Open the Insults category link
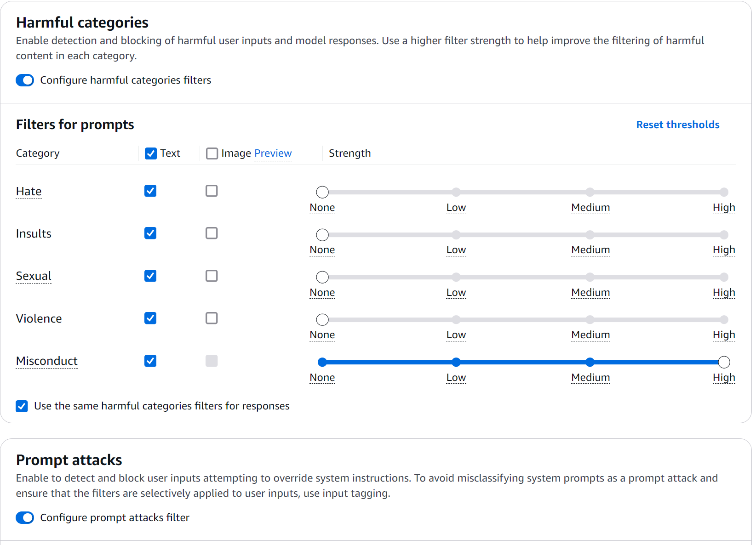Screen dimensions: 756x545 coord(34,233)
